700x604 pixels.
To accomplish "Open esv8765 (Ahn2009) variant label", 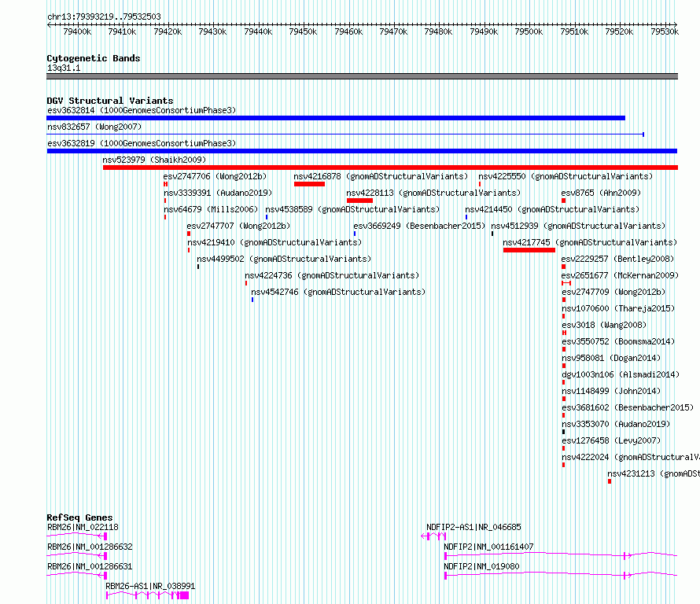I will 601,193.
